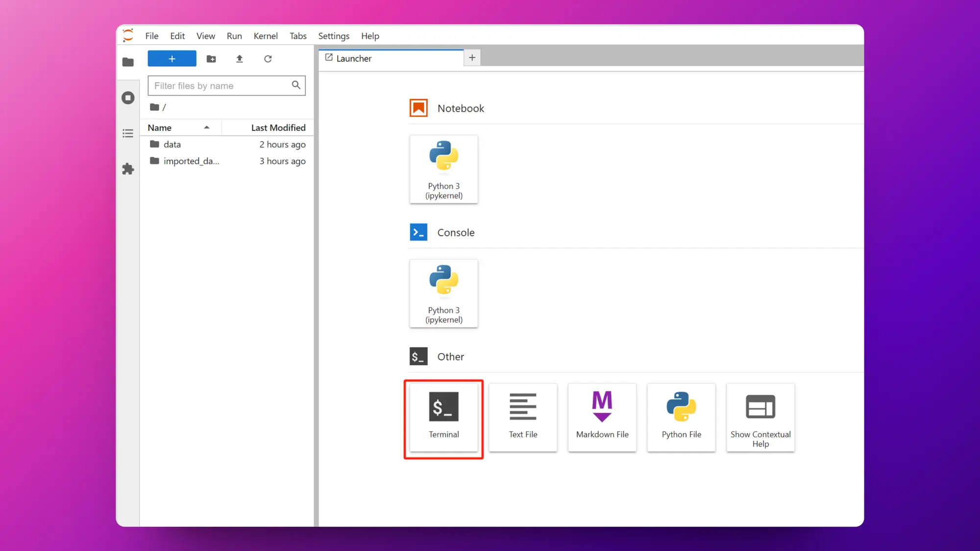The image size is (980, 551).
Task: Toggle the Table of Contents sidebar
Action: [x=128, y=133]
